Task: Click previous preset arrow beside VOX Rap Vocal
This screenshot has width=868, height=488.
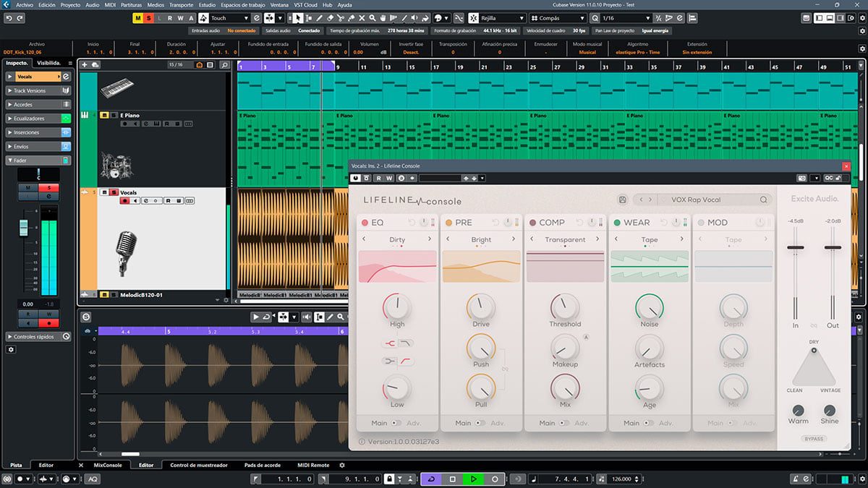Action: pos(641,200)
